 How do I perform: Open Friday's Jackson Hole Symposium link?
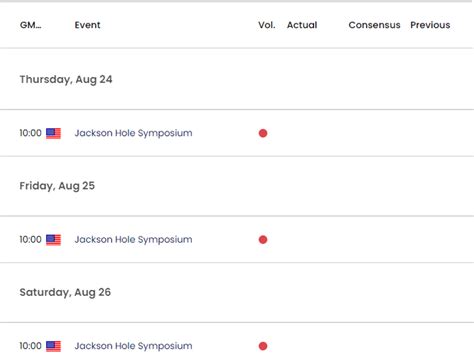[x=133, y=239]
